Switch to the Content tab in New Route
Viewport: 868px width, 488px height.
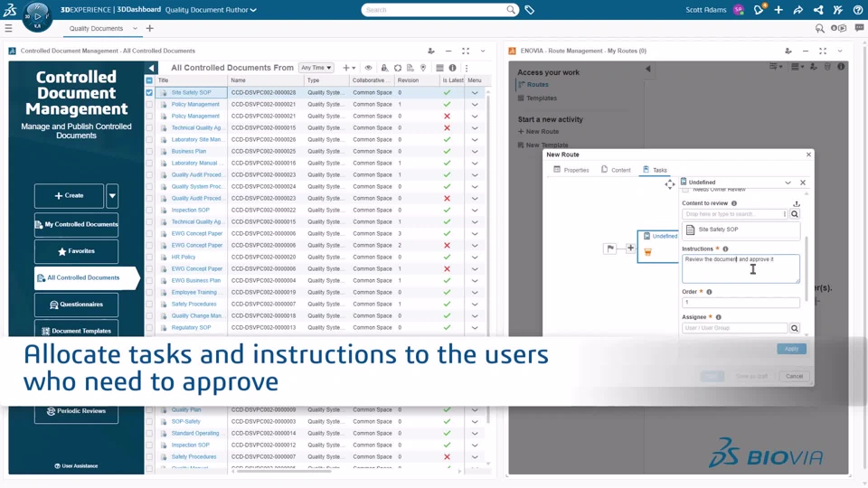point(616,170)
